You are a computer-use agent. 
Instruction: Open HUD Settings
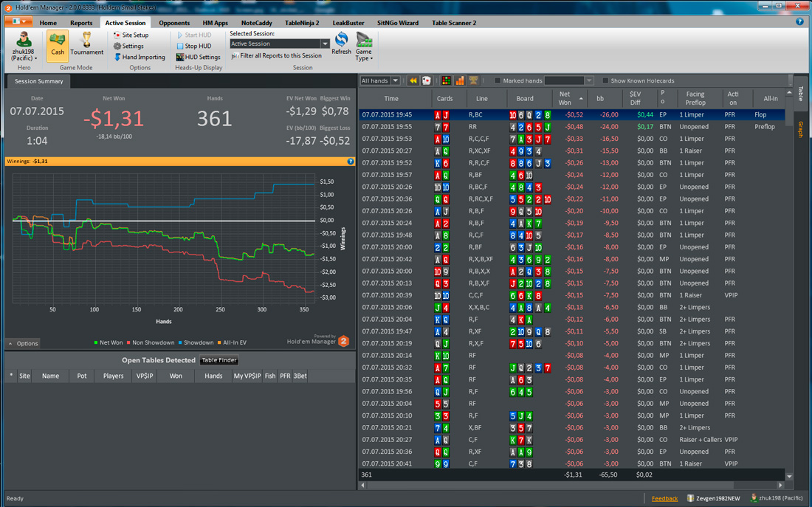[199, 57]
